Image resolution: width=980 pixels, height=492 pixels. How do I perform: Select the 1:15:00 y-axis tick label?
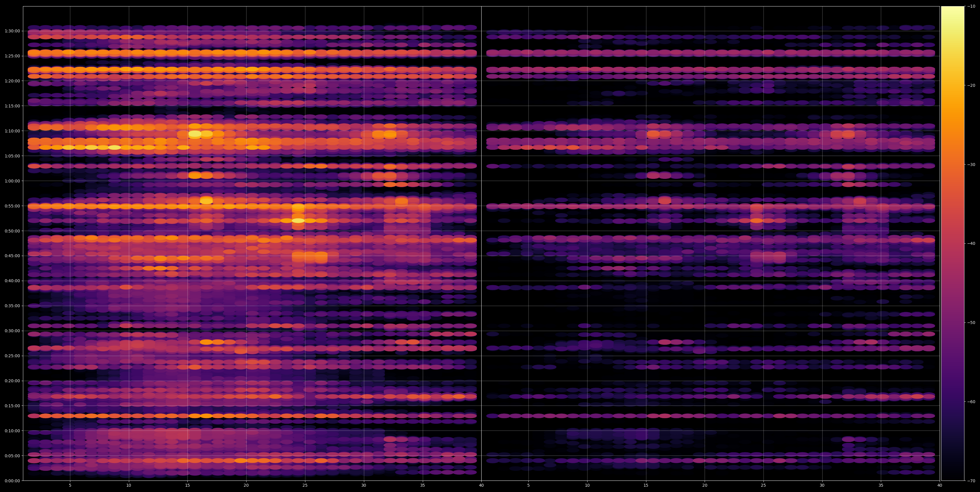pyautogui.click(x=12, y=106)
